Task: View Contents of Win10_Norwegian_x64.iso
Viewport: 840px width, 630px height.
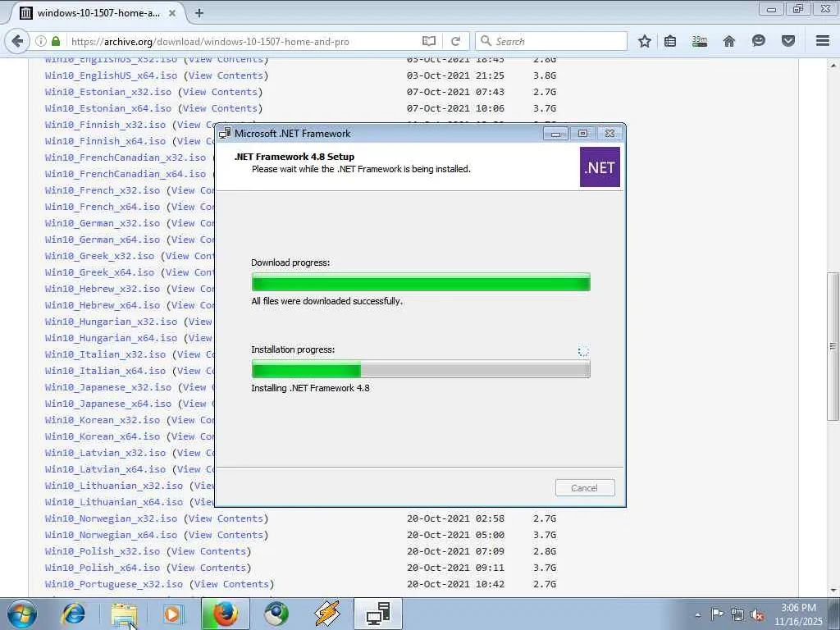Action: click(x=226, y=535)
